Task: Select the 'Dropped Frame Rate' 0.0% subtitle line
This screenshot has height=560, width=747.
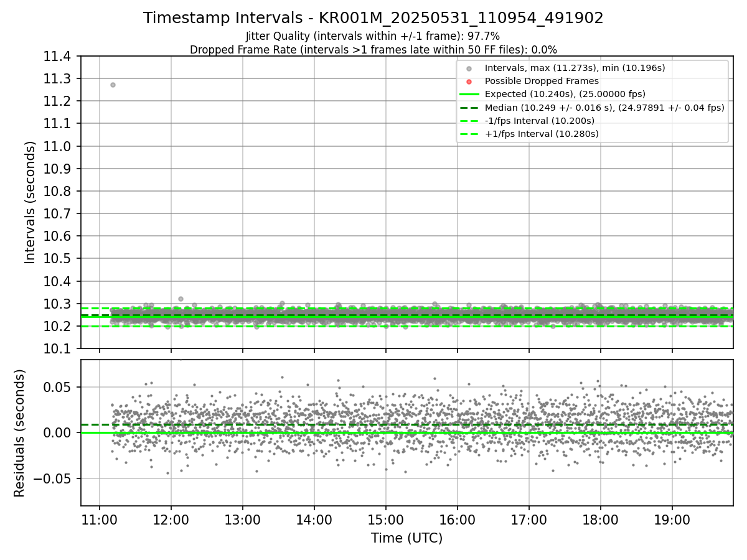Action: pos(374,49)
